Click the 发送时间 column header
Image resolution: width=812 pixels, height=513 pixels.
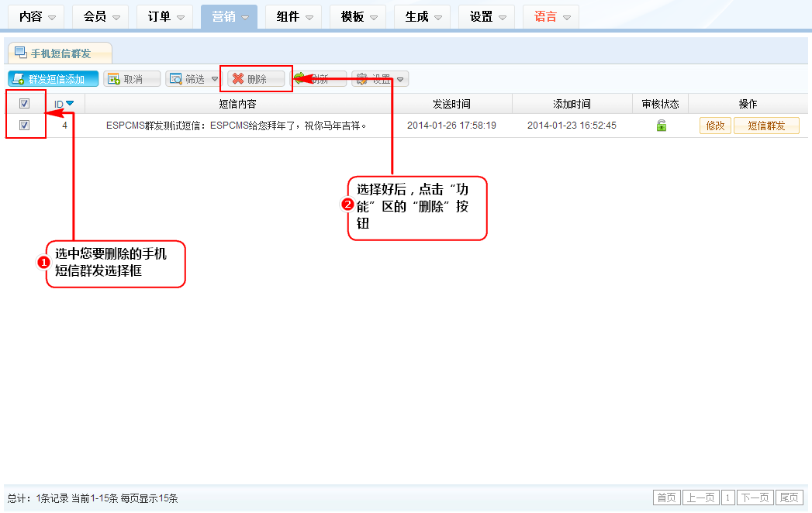tap(451, 104)
